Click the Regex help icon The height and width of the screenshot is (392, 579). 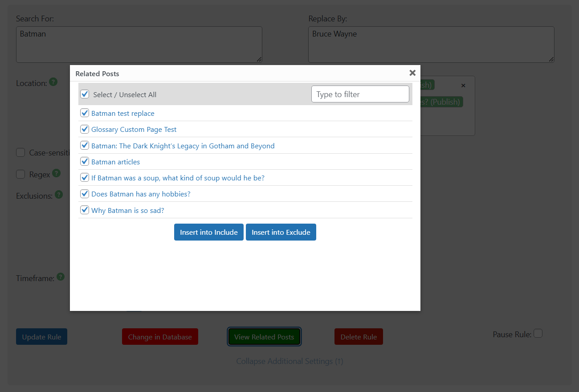click(56, 173)
